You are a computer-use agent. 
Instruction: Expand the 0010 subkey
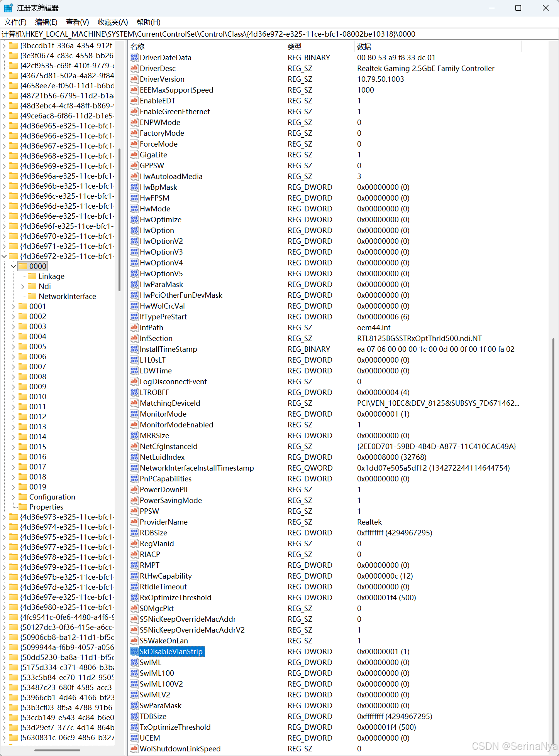click(x=14, y=397)
